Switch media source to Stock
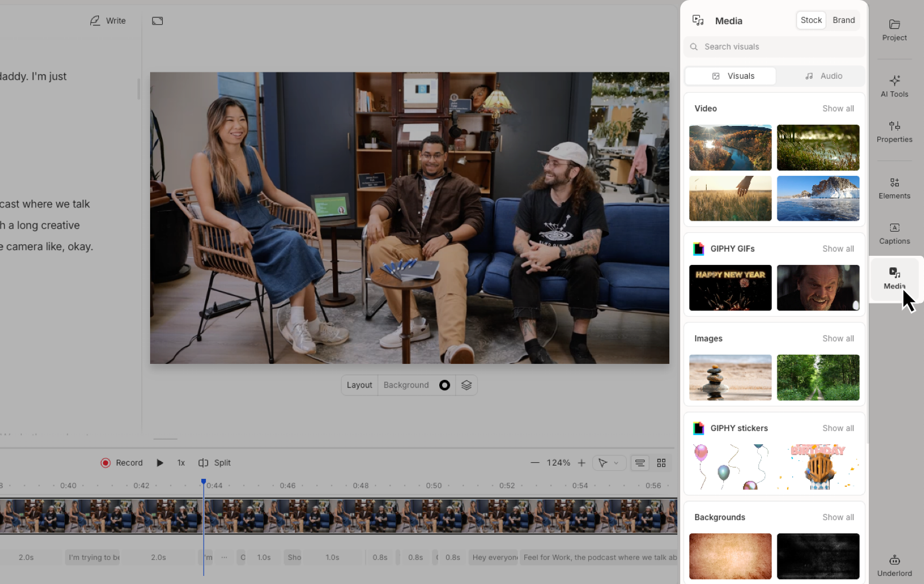924x584 pixels. point(811,20)
